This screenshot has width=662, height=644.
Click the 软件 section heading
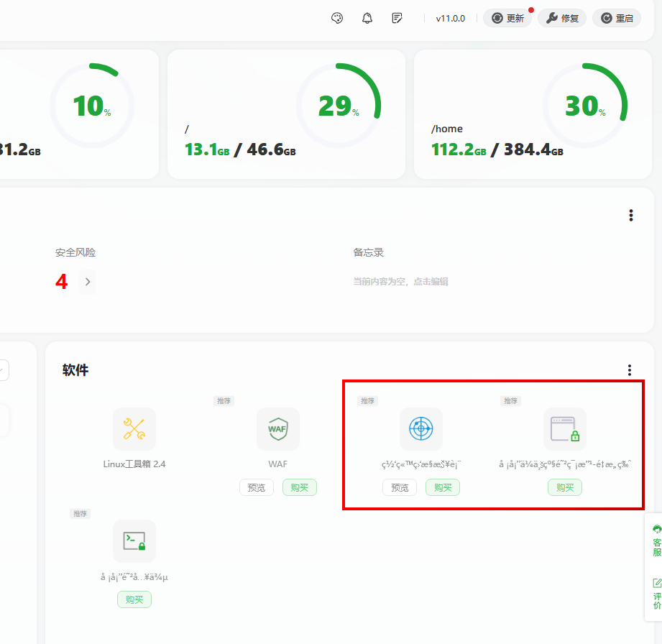pos(75,370)
